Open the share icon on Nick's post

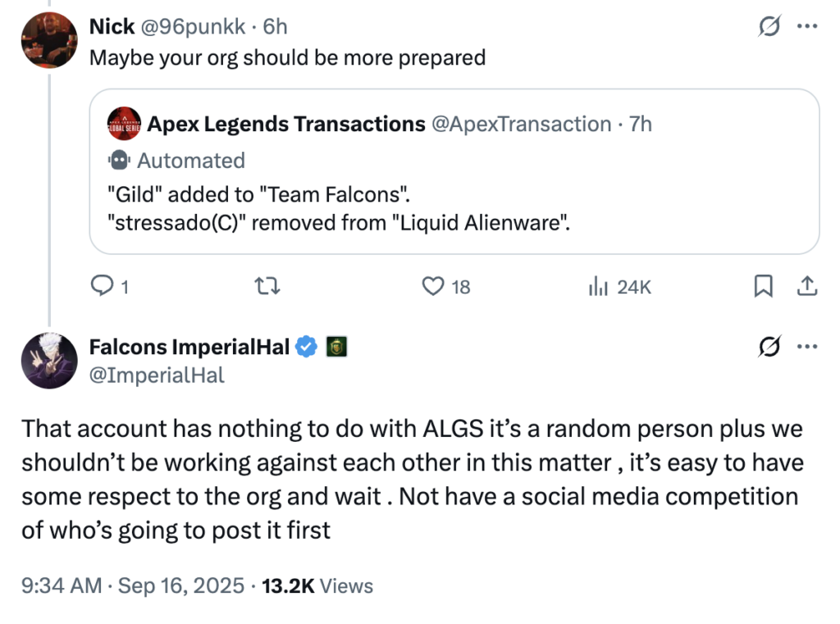click(806, 286)
